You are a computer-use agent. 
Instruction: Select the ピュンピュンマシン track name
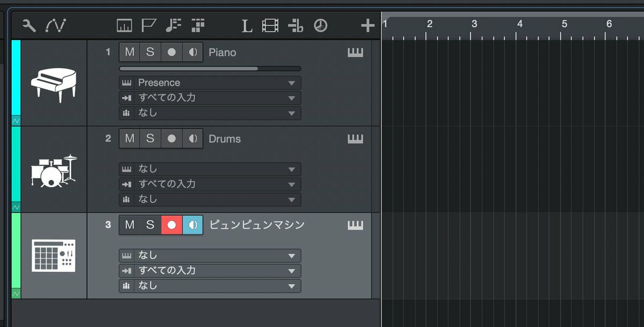(257, 225)
